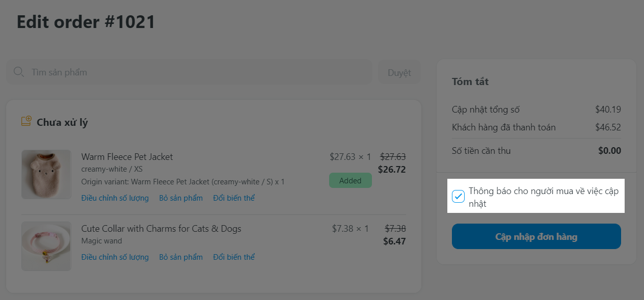The width and height of the screenshot is (644, 300).
Task: Adjust quantity for Cute Collar with Charms
Action: point(115,257)
